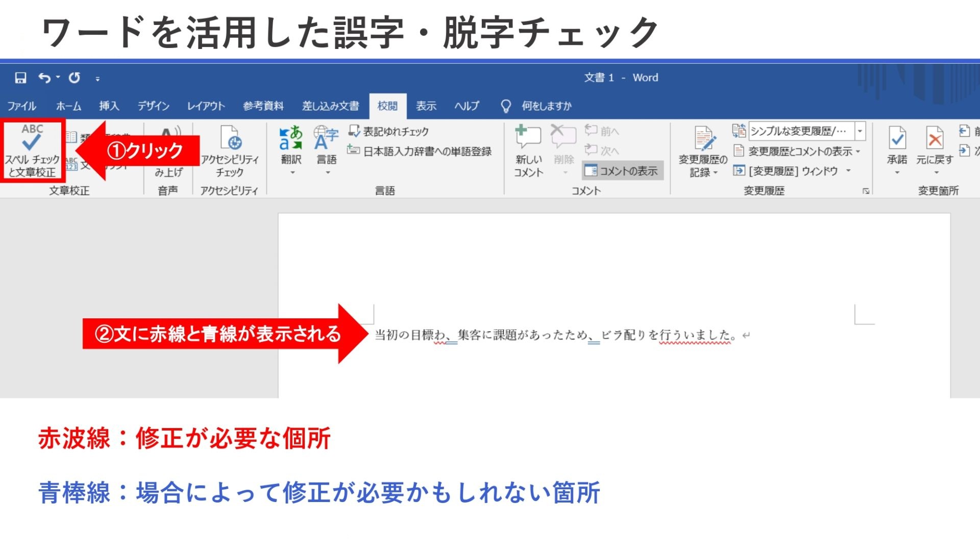Open the 参考資料 tab
This screenshot has height=551, width=980.
tap(263, 106)
